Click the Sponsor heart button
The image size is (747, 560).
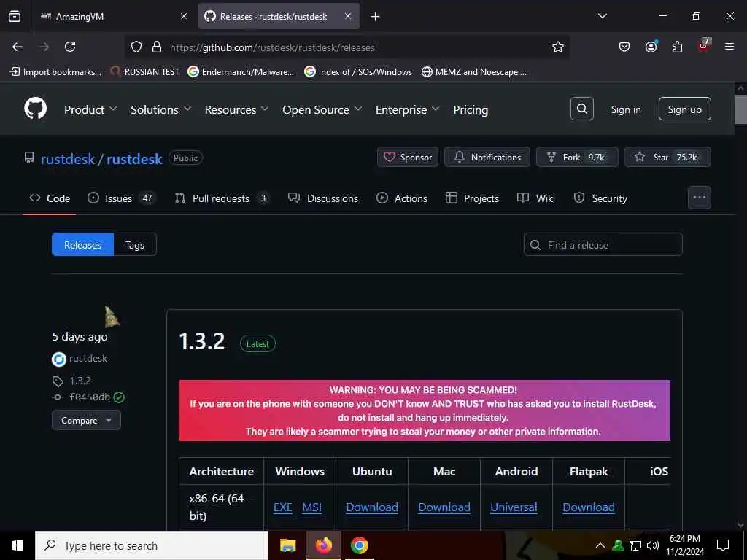(x=408, y=157)
